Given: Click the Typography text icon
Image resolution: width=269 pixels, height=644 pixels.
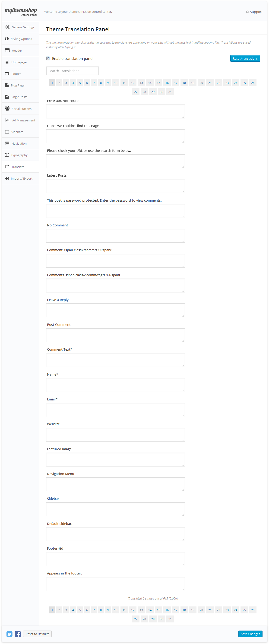Looking at the screenshot, I should click(7, 155).
